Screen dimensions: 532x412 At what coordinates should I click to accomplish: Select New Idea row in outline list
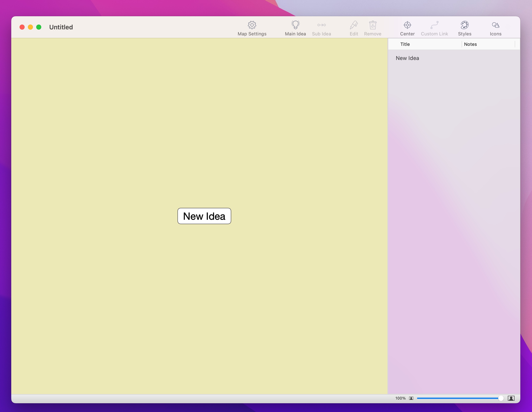[454, 58]
